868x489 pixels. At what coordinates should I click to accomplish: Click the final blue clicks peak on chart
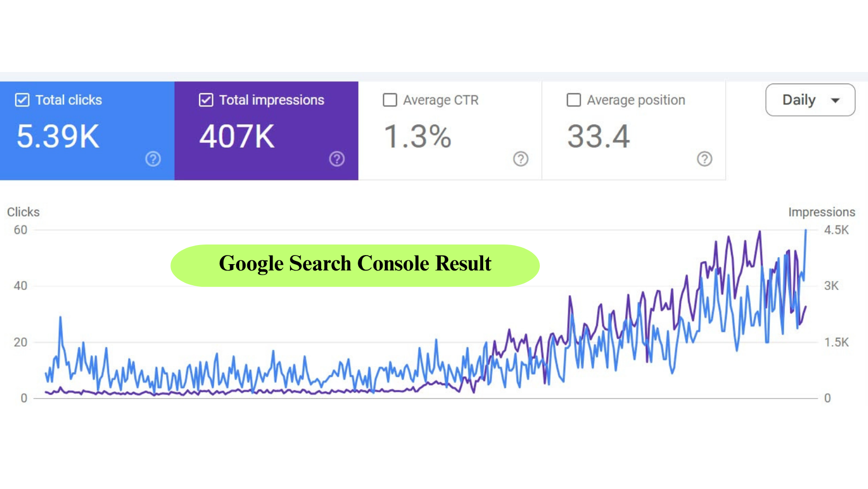(x=806, y=231)
